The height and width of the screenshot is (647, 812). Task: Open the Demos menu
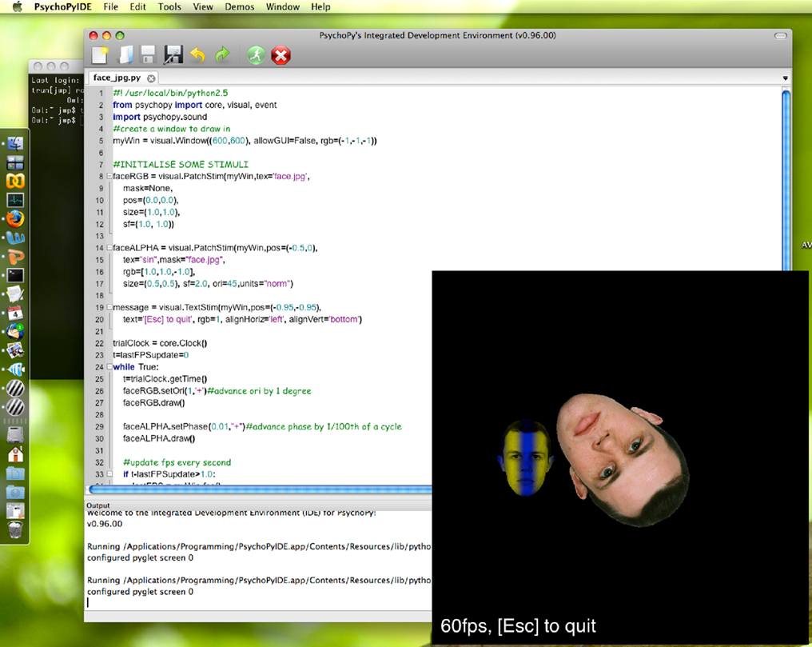click(x=239, y=6)
